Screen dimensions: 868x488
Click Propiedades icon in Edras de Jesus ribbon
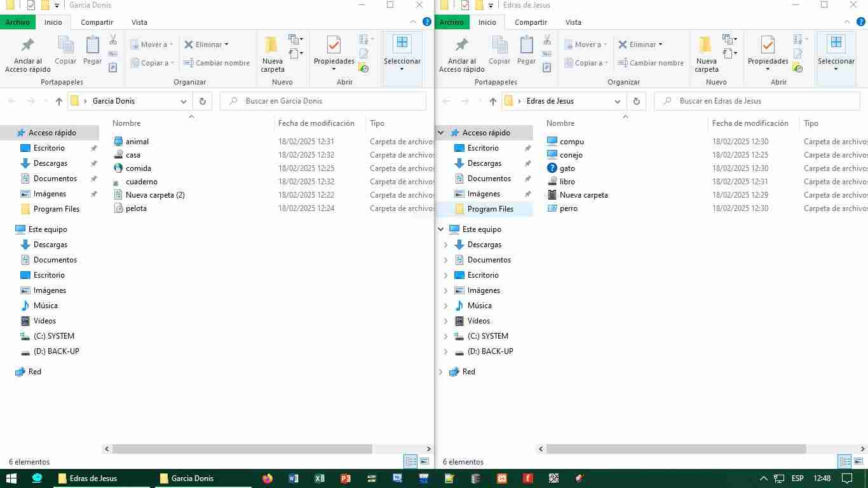(768, 45)
